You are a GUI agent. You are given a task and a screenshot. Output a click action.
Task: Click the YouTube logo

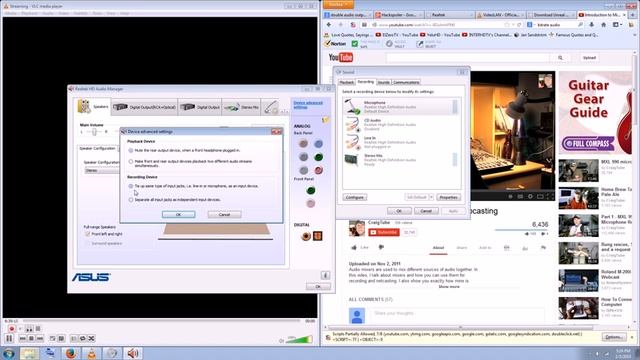coord(341,58)
